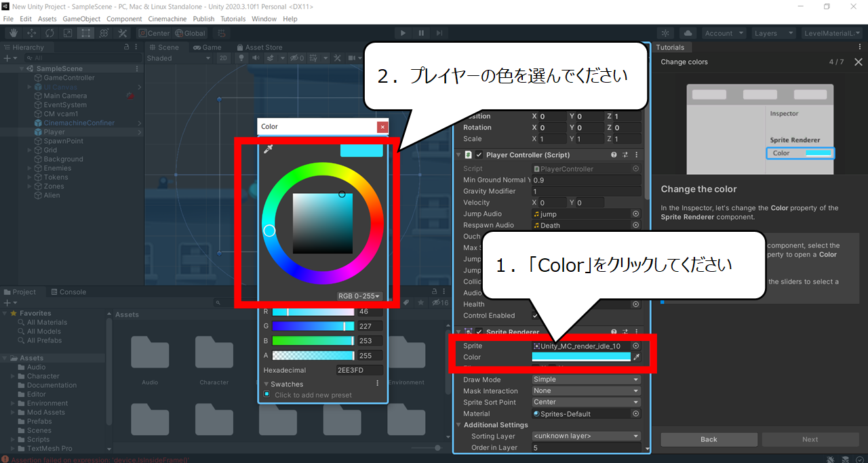Pick a Respawn Audio clip via object selector

(635, 225)
